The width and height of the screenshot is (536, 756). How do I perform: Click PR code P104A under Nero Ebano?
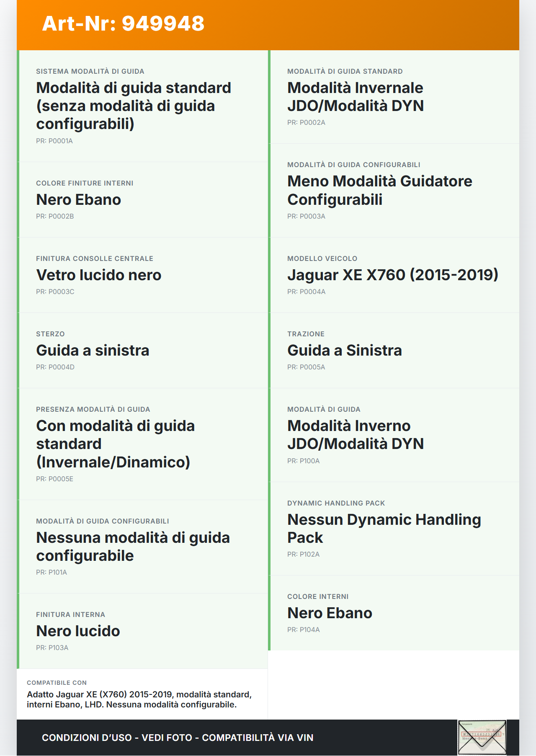304,630
